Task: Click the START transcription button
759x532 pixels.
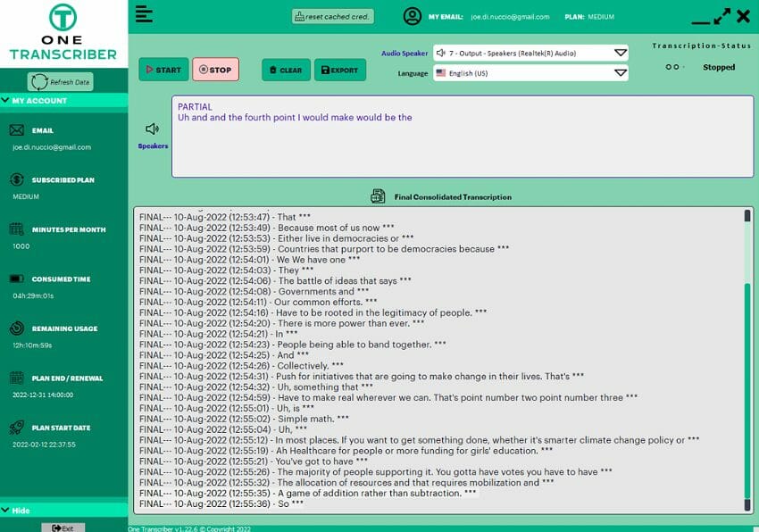Action: pos(163,70)
